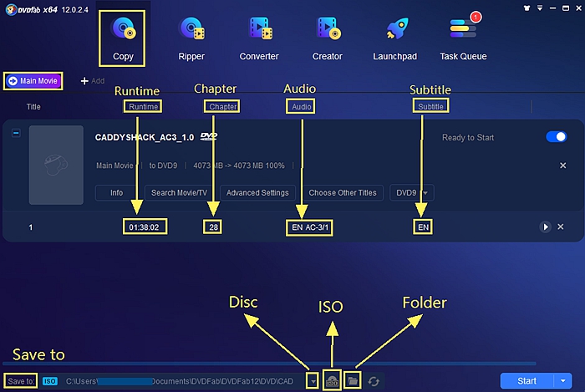Toggle the Ready to Start switch off
This screenshot has height=392, width=585.
coord(557,137)
